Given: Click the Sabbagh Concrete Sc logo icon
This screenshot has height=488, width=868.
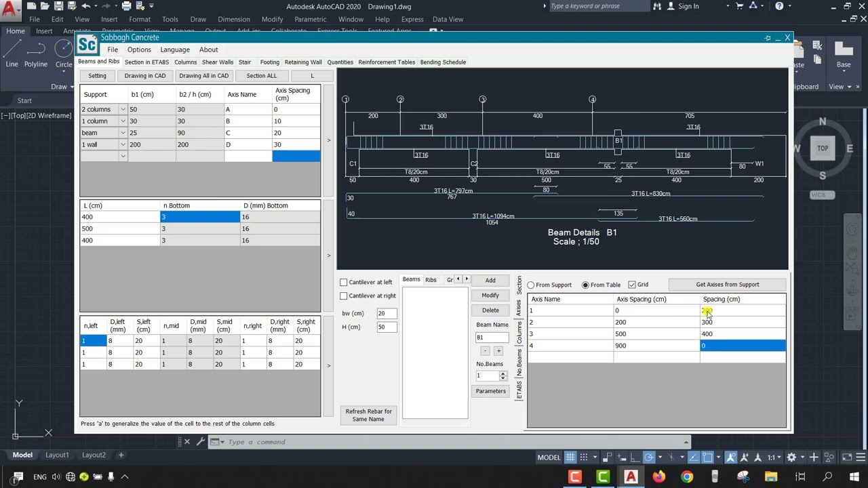Looking at the screenshot, I should (87, 45).
